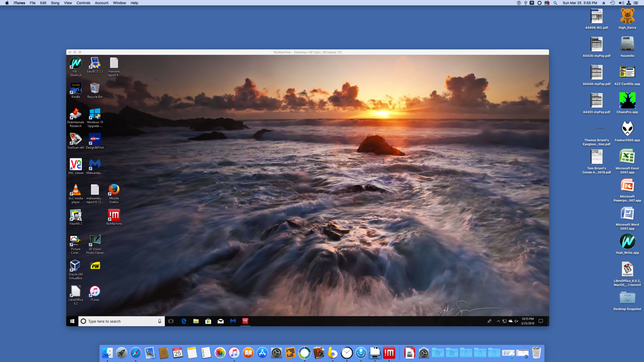The height and width of the screenshot is (362, 644).
Task: Open the Mac volume control in menu bar
Action: pyautogui.click(x=621, y=3)
